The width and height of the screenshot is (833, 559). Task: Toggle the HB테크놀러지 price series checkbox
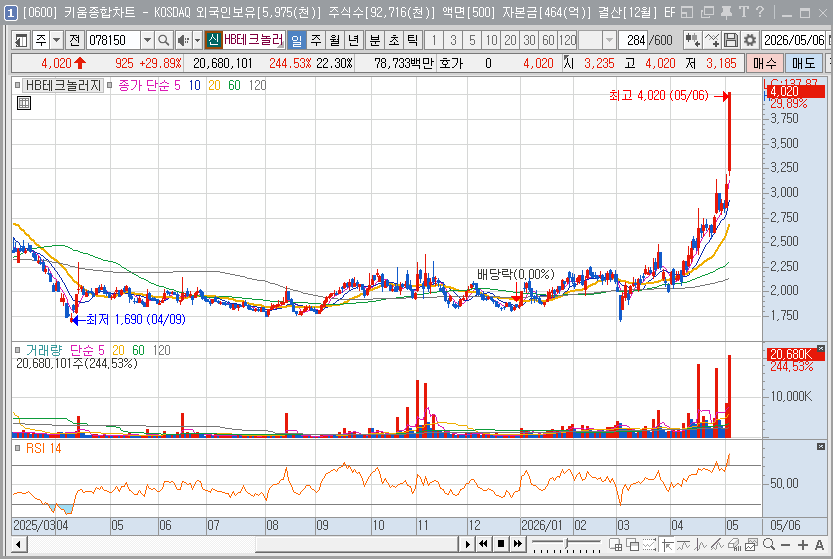click(18, 85)
